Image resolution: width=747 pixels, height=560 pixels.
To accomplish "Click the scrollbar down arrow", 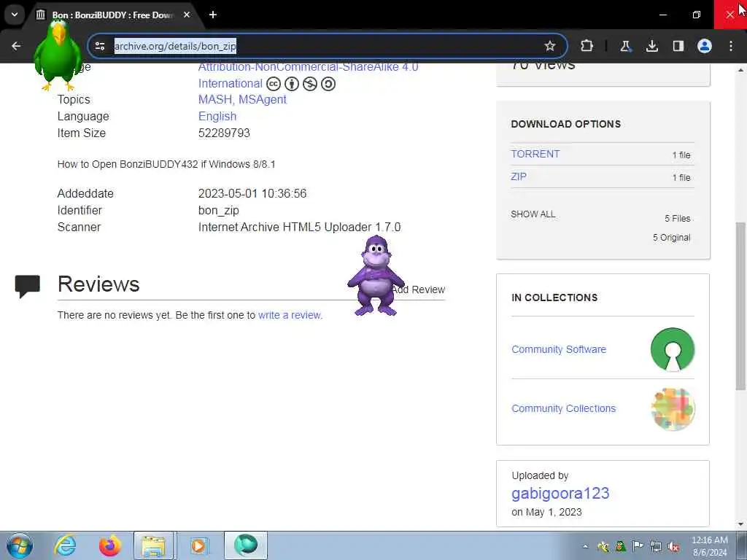I will click(740, 524).
